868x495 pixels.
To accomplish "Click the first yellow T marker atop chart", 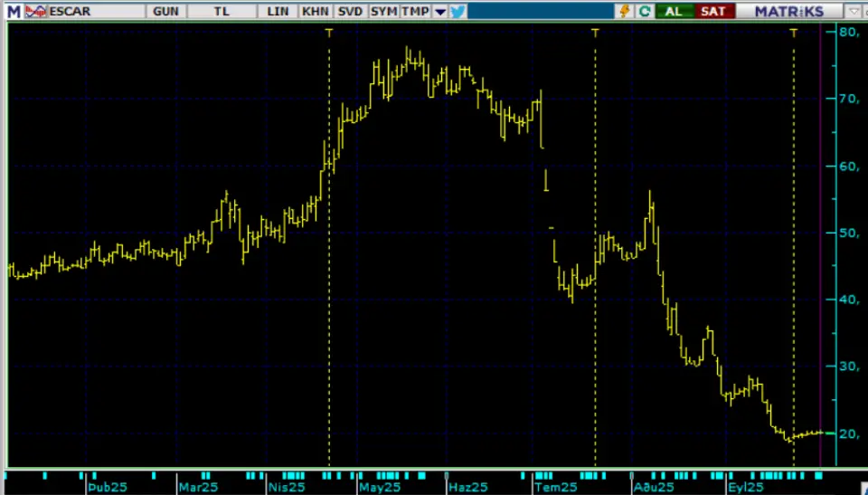I will click(329, 32).
